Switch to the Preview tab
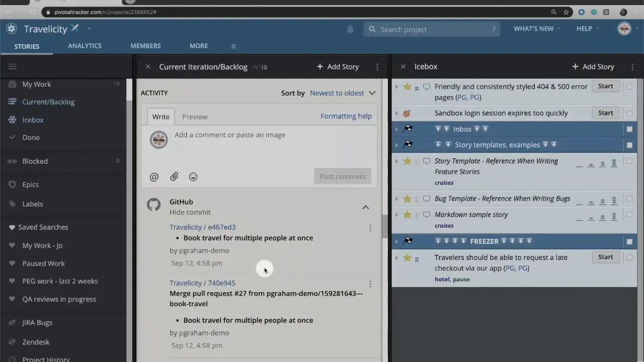Screen dimensions: 644x362 [195, 117]
